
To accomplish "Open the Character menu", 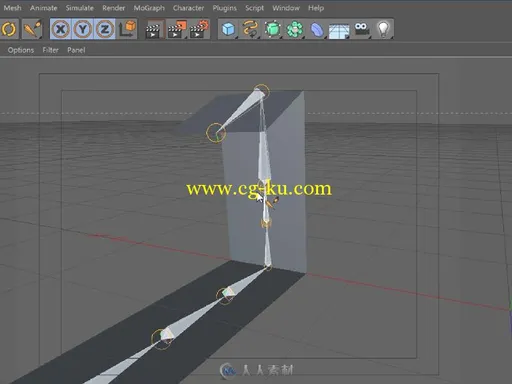I will click(x=188, y=8).
